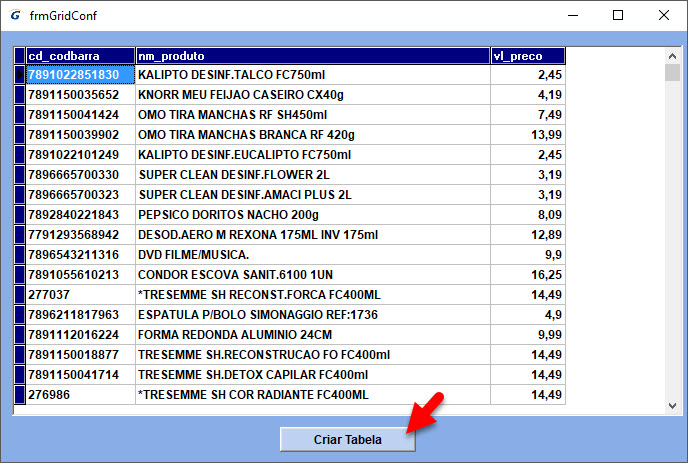
Task: Click product KNORR MEU FEIJAO CASEIRO CX40g
Action: [x=313, y=94]
